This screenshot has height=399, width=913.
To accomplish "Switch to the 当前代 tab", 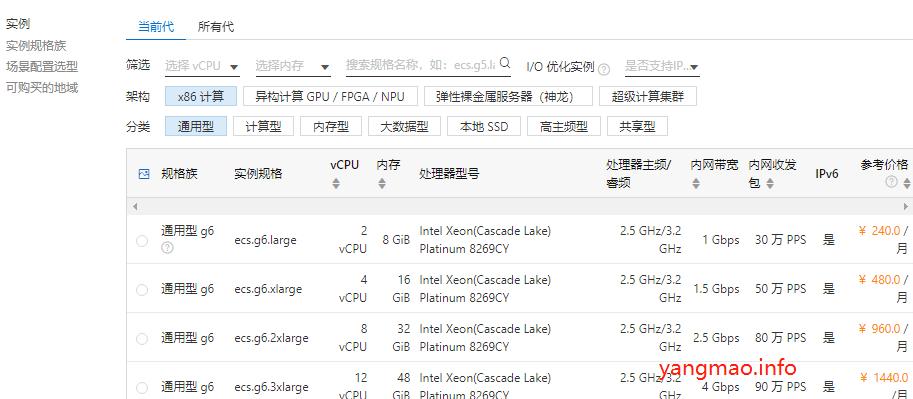I will coord(155,27).
